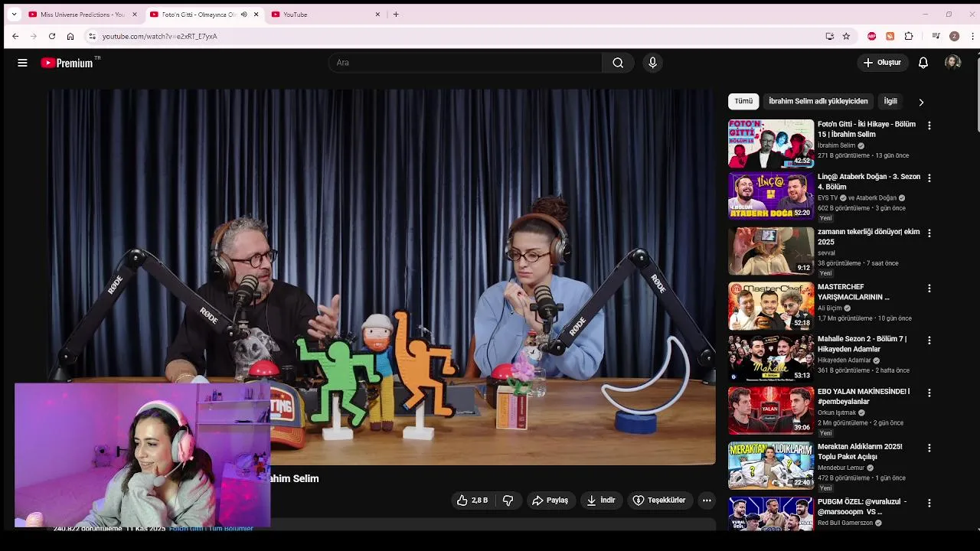
Task: Open the YouTube account avatar menu
Action: click(x=952, y=63)
